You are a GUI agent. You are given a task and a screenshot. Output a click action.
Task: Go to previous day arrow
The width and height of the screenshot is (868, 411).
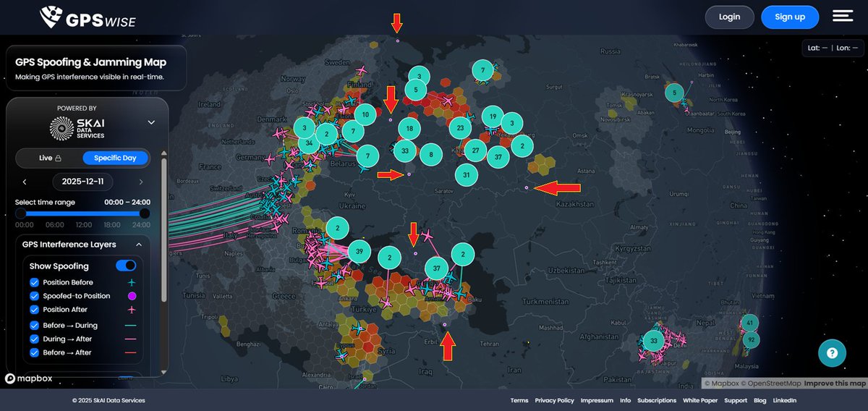pos(25,182)
